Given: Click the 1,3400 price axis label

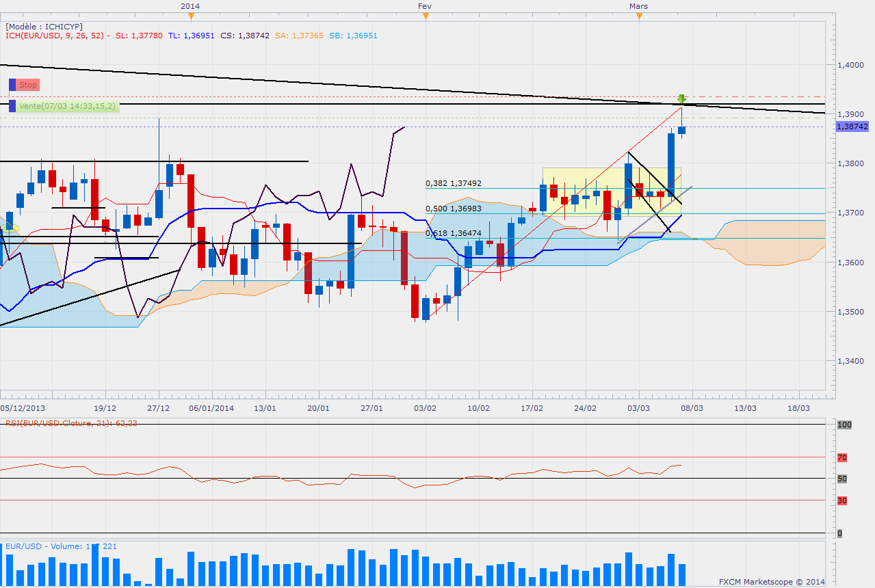Looking at the screenshot, I should (x=850, y=361).
